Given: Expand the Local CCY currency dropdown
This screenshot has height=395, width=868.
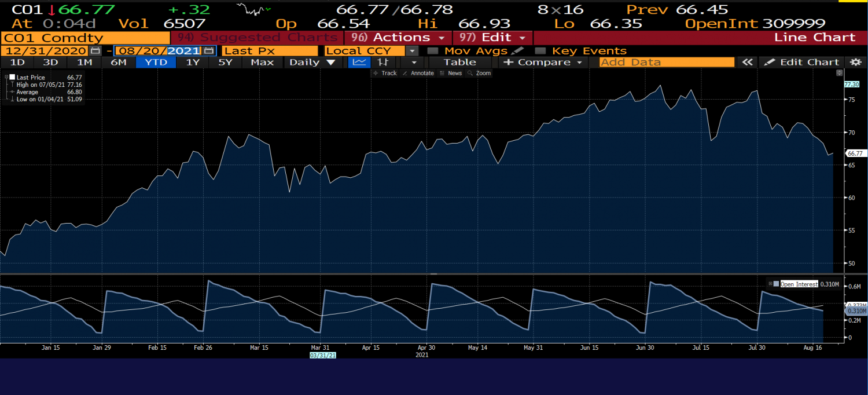Looking at the screenshot, I should [412, 51].
